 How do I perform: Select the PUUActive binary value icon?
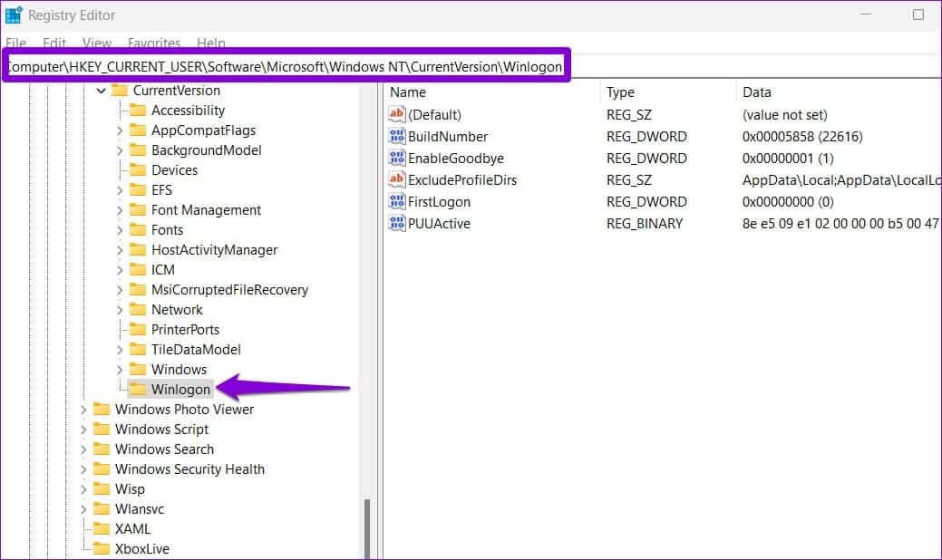point(396,223)
